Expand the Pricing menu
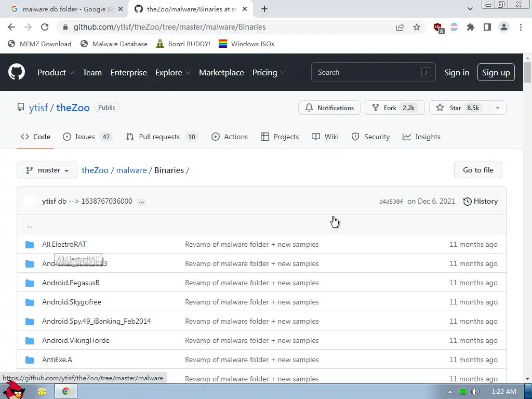This screenshot has height=399, width=532. [x=269, y=72]
